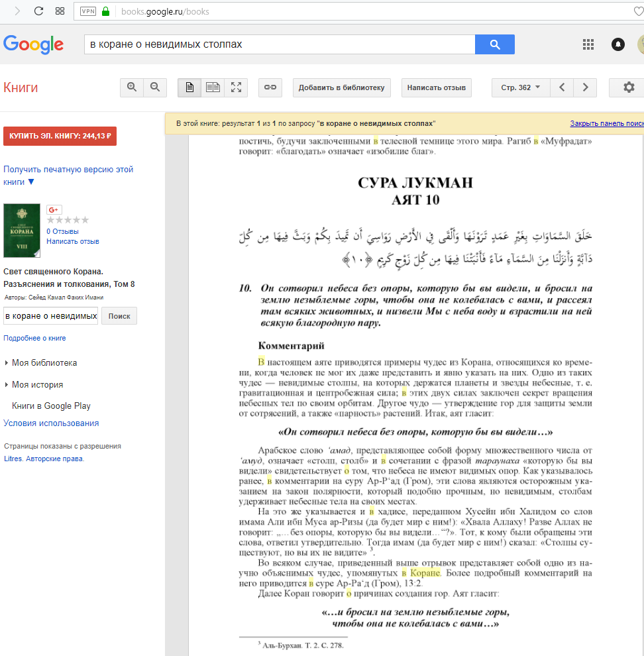Zoom in on the book page

132,87
